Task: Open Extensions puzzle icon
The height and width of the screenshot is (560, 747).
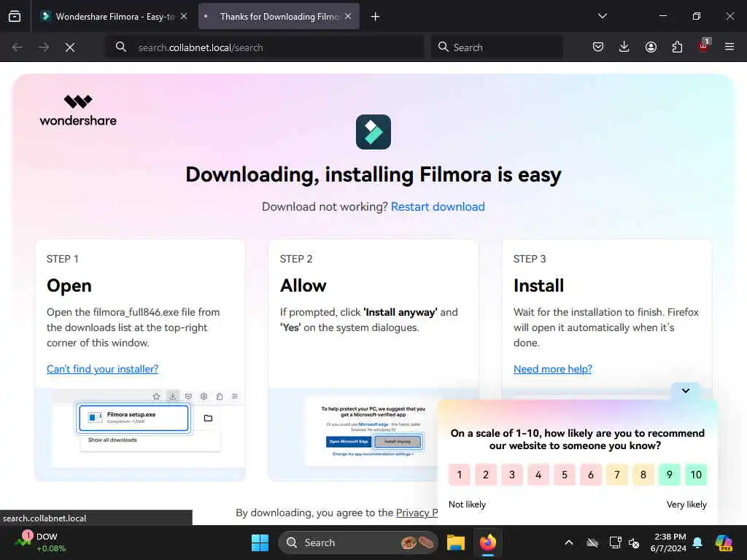Action: pos(677,47)
